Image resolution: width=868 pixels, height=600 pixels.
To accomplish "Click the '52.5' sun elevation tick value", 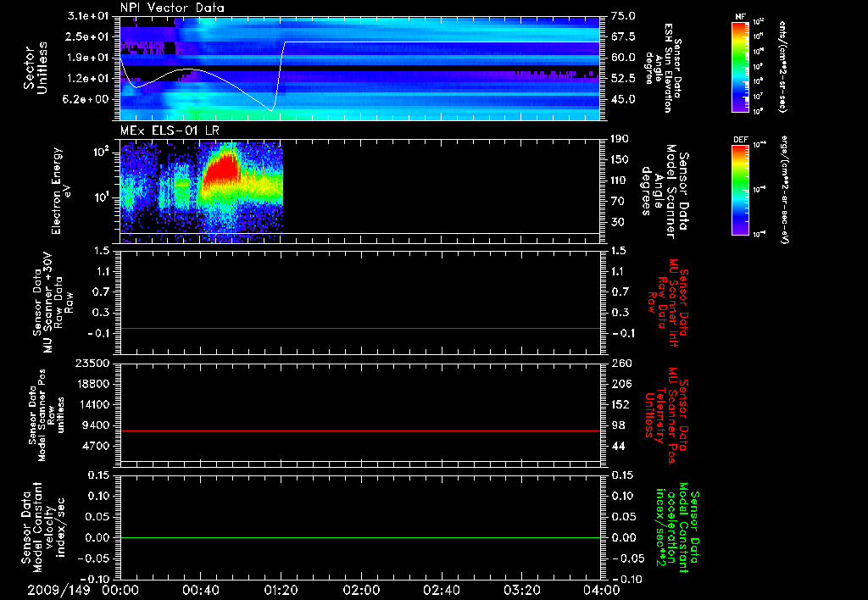I will pos(623,79).
